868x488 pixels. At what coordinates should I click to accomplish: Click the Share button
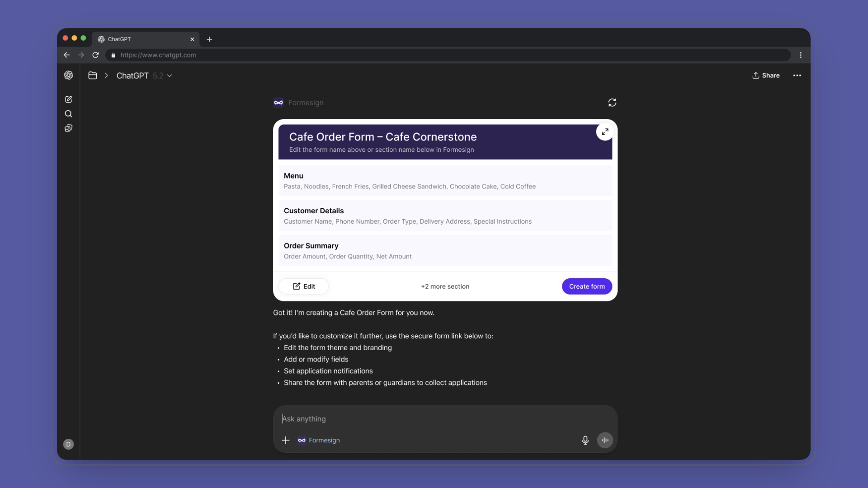(x=766, y=75)
